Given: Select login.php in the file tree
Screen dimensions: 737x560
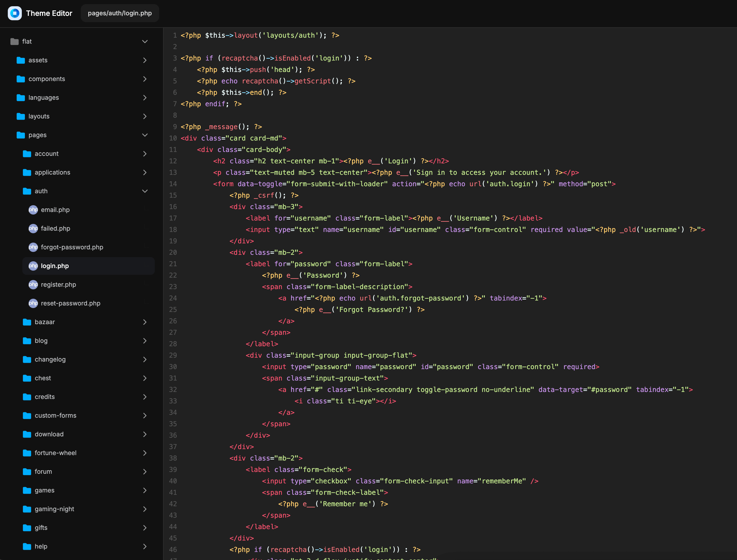Looking at the screenshot, I should pos(55,266).
